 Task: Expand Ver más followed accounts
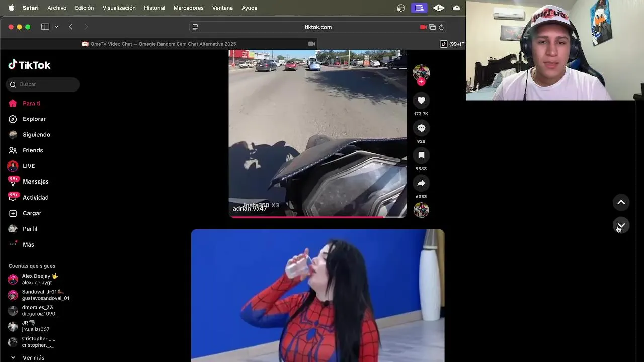pos(27,358)
